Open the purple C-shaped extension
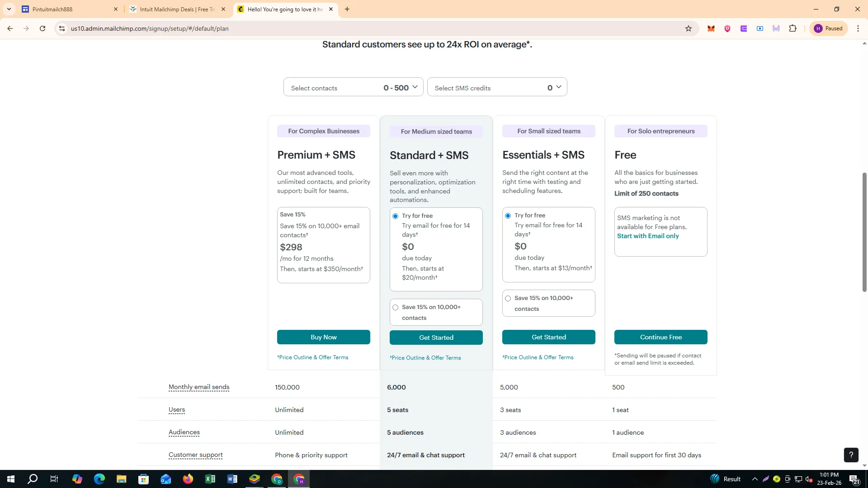This screenshot has width=868, height=488. [744, 28]
